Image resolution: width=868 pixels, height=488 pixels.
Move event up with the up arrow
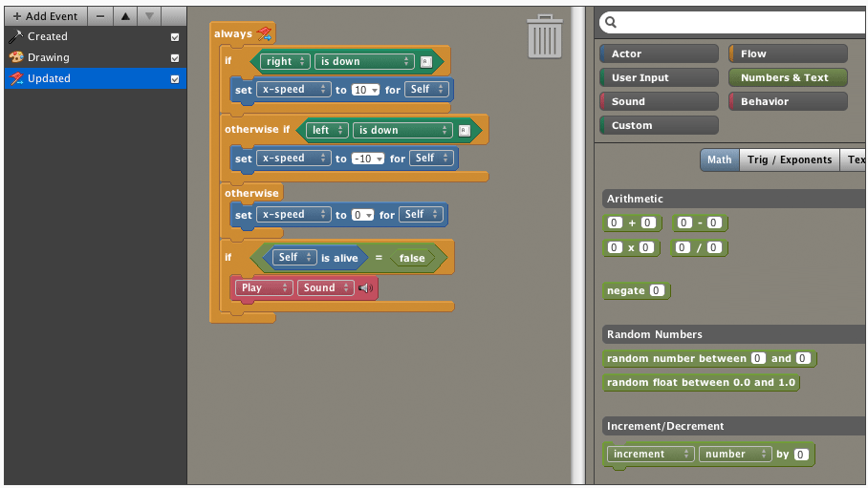pyautogui.click(x=125, y=16)
